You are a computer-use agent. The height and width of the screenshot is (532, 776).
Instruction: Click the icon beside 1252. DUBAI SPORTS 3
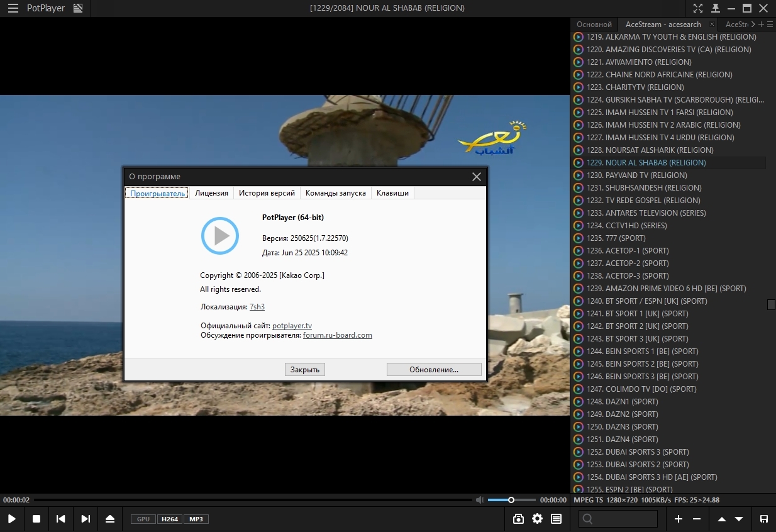pos(579,452)
